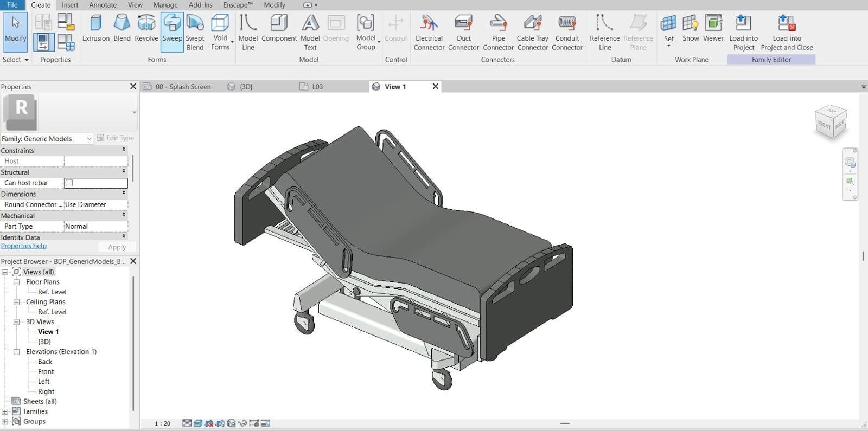Click Load into Project icon
Image resolution: width=868 pixels, height=431 pixels.
coord(743,23)
